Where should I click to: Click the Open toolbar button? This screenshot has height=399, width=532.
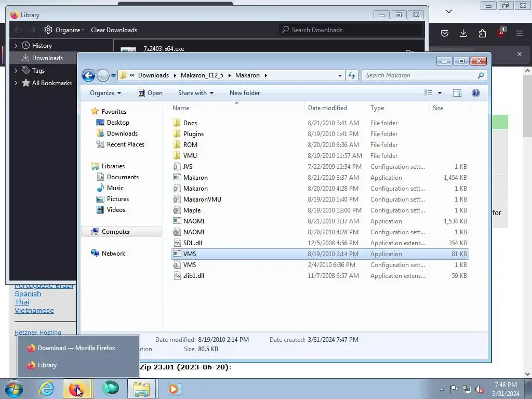[x=150, y=93]
